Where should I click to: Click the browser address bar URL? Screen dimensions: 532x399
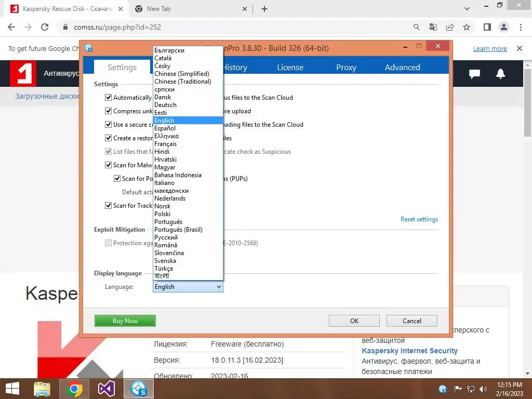pyautogui.click(x=117, y=27)
